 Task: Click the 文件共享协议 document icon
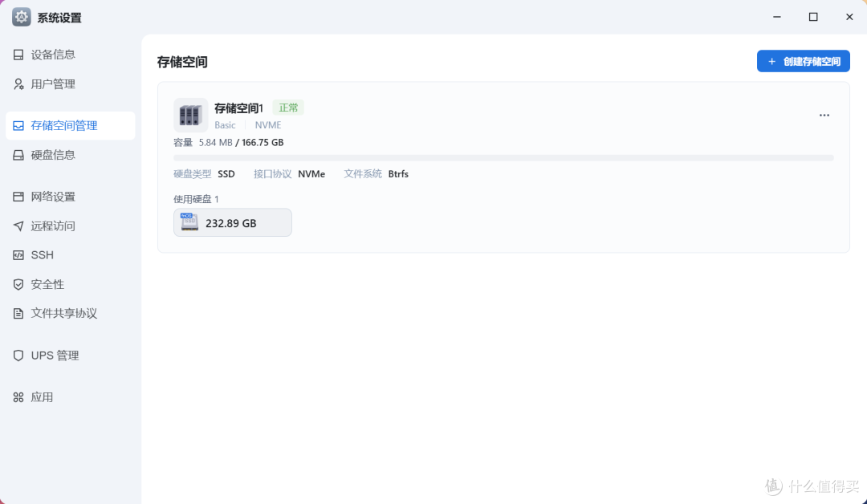[18, 313]
